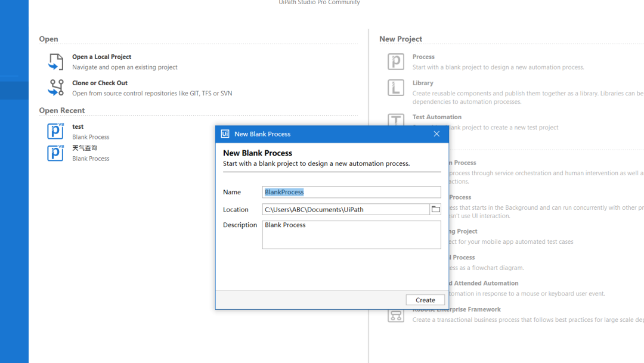644x363 pixels.
Task: Click the 'Open Recent' section heading
Action: [62, 110]
